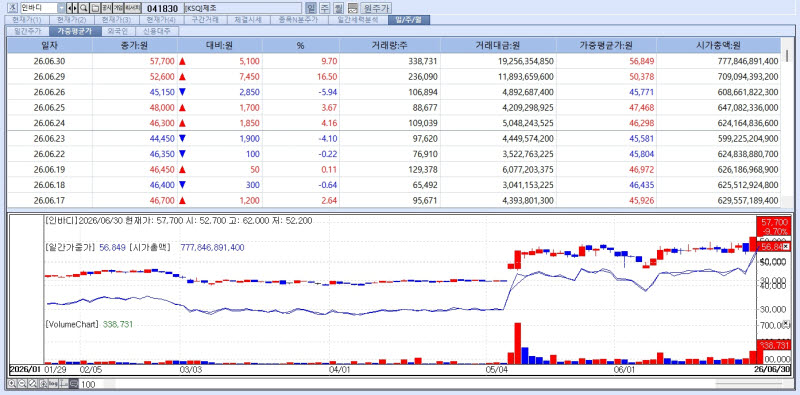Open the 체결시세 tab
The image size is (800, 395).
(248, 20)
